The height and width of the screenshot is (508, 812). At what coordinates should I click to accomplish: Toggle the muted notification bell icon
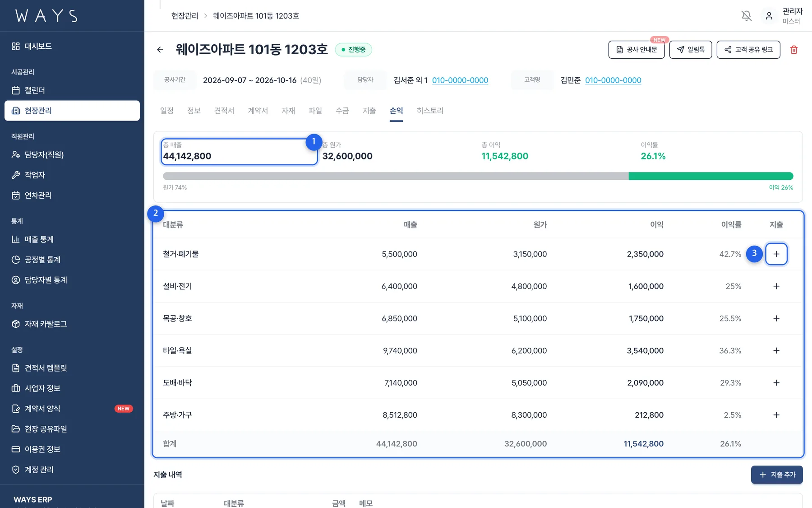point(747,16)
